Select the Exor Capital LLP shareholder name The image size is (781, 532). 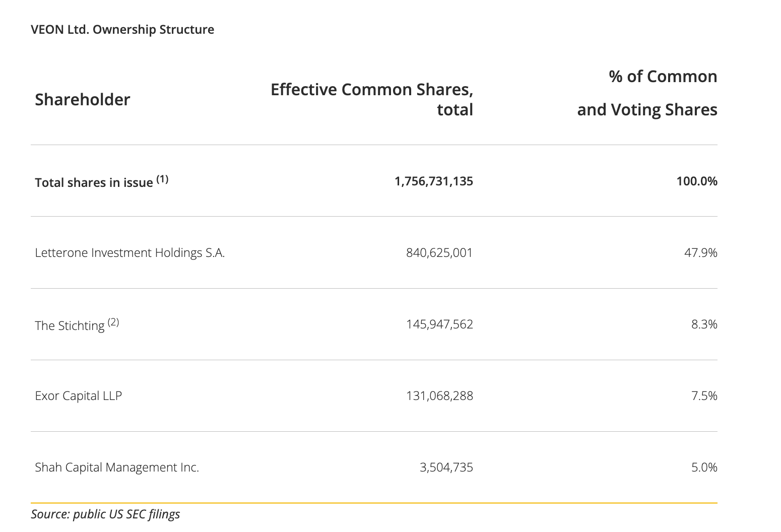(79, 396)
